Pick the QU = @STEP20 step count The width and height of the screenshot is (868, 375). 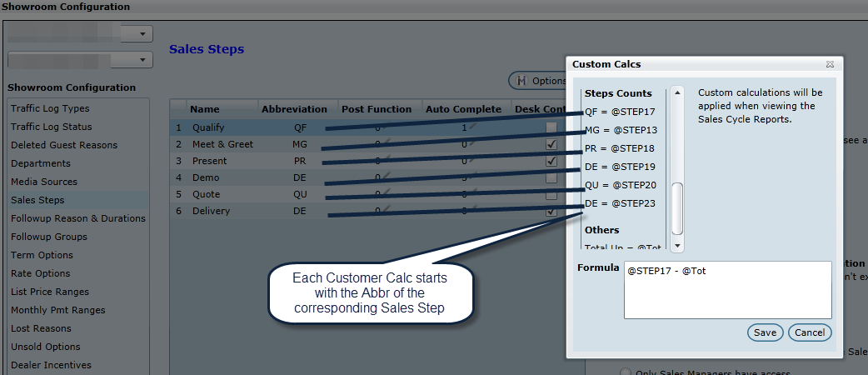621,185
